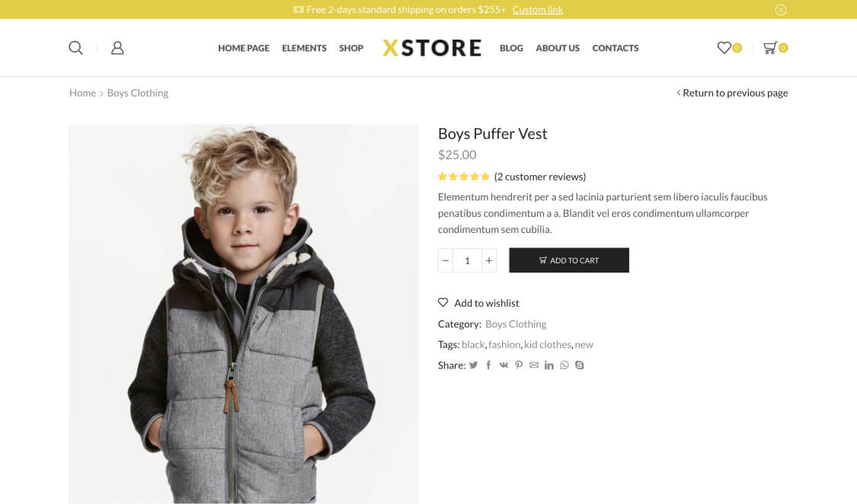Increase quantity with plus button
The image size is (857, 504).
(489, 260)
